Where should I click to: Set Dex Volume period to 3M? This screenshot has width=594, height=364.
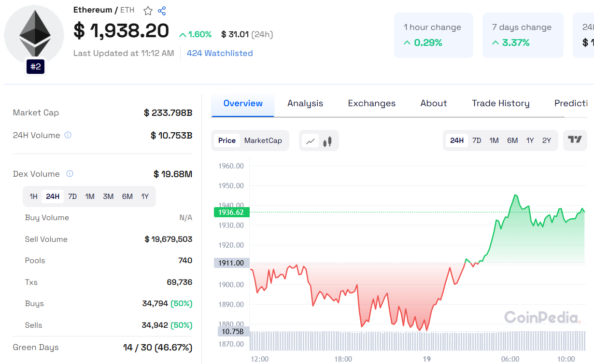tap(108, 196)
